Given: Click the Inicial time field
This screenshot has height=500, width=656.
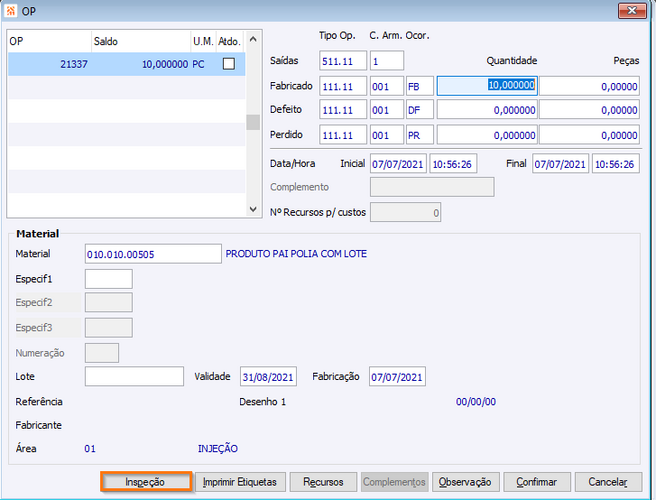Looking at the screenshot, I should coord(453,164).
